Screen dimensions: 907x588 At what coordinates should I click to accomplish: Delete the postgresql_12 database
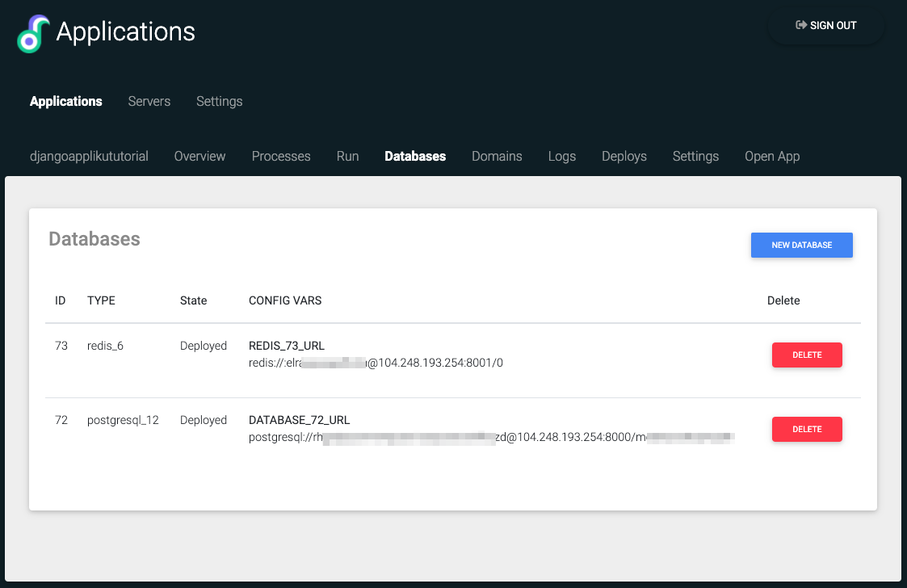coord(807,430)
